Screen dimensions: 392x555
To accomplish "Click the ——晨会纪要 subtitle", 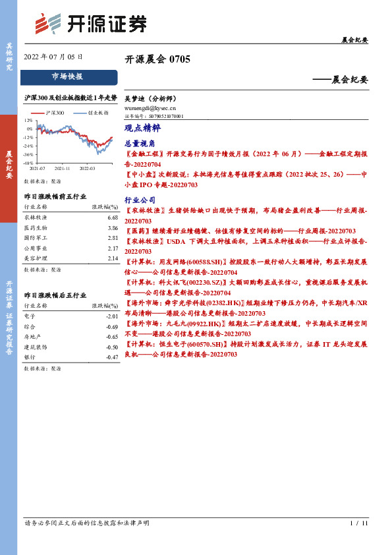I will (x=341, y=80).
